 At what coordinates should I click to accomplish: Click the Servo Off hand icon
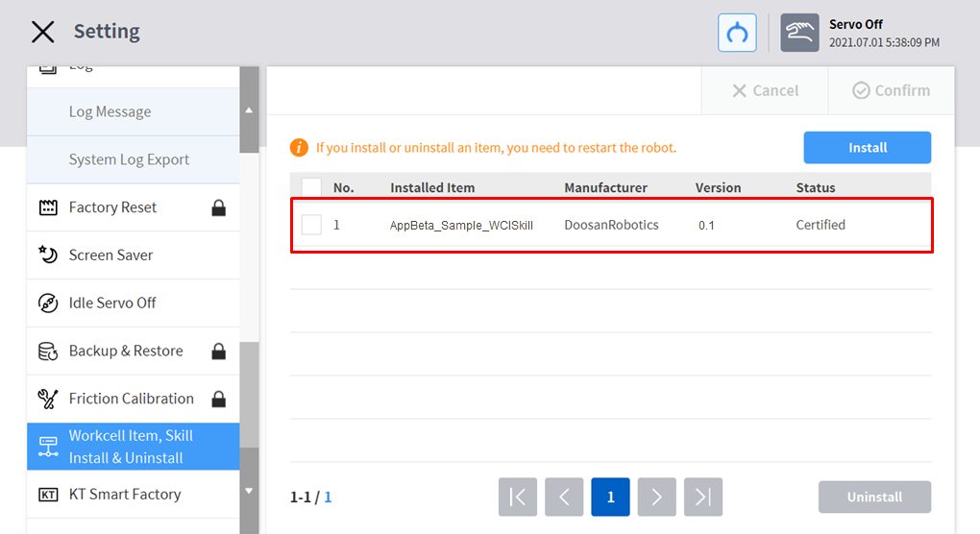(799, 33)
